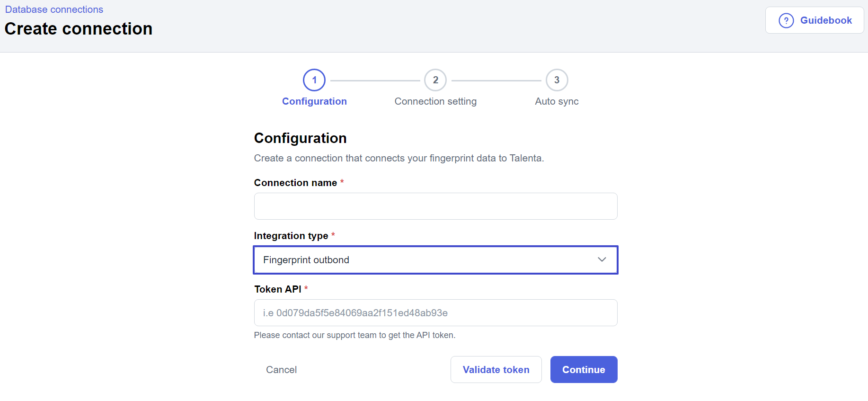868x401 pixels.
Task: Click the chevron arrow in Integration type
Action: pyautogui.click(x=602, y=259)
